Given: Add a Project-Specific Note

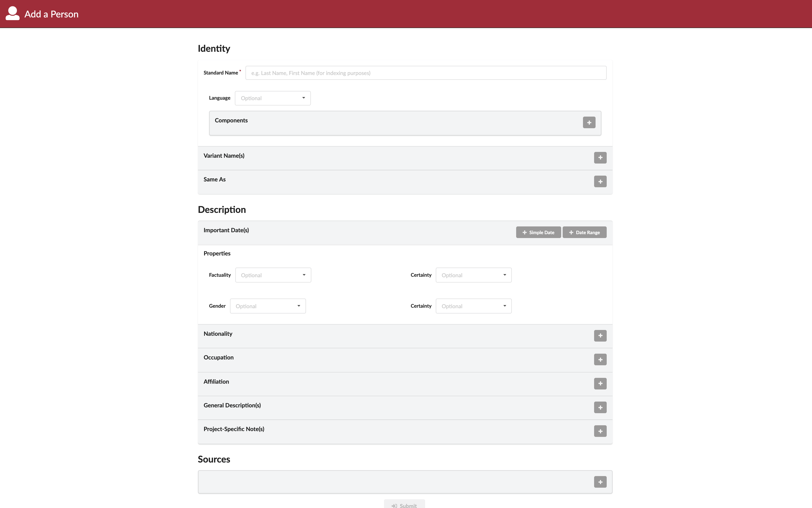Looking at the screenshot, I should coord(600,431).
